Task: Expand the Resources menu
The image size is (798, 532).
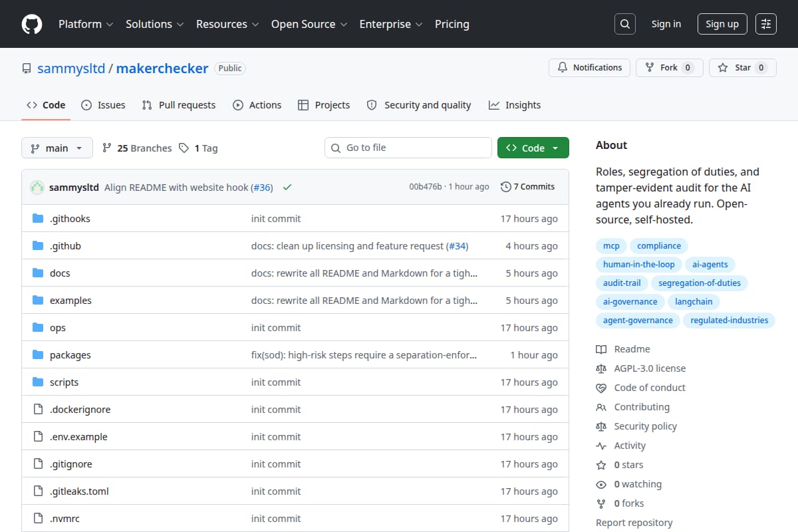Action: [x=227, y=24]
